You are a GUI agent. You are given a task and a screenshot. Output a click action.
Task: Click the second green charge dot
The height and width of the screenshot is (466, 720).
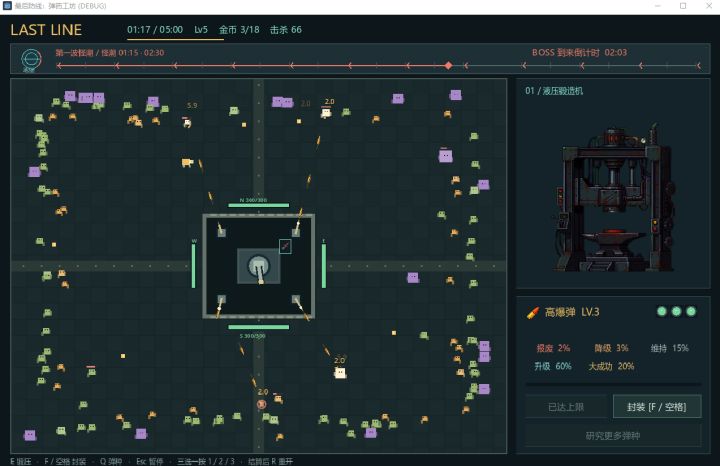676,312
